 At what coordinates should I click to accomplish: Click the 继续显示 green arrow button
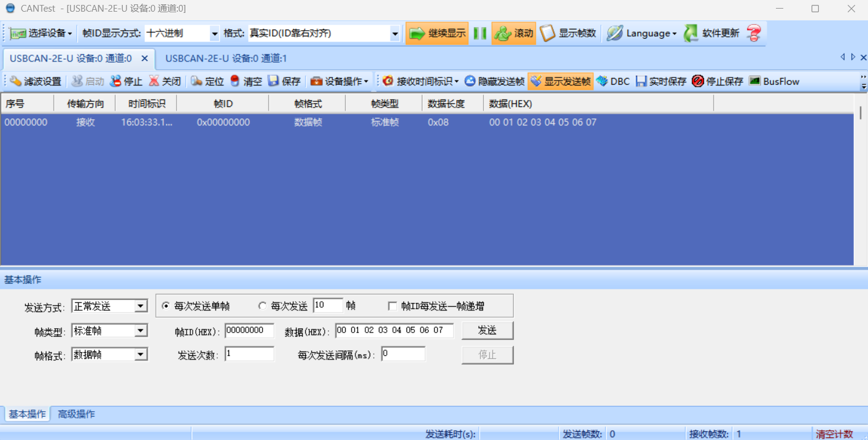pos(436,33)
